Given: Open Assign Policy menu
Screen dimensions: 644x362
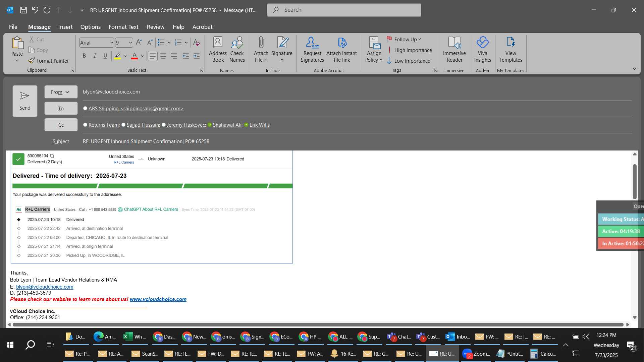Looking at the screenshot, I should point(374,50).
